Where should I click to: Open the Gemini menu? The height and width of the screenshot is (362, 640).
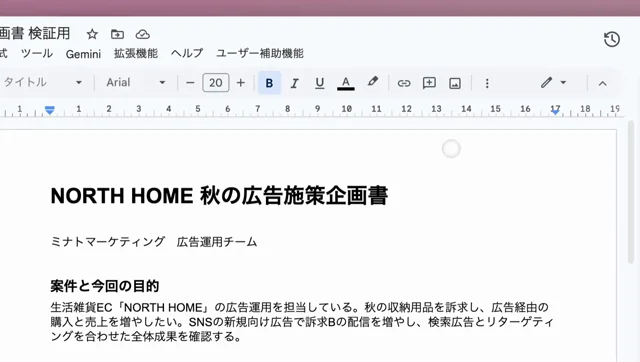point(83,54)
